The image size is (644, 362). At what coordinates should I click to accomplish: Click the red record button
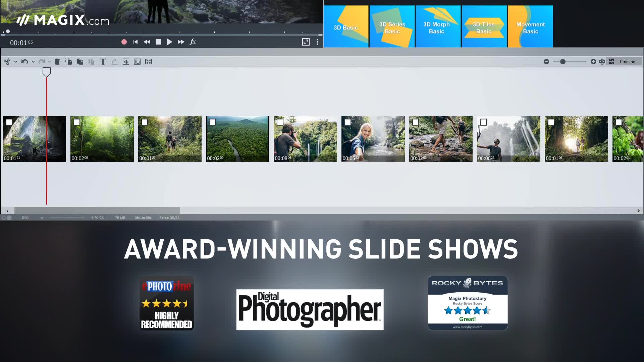[124, 42]
